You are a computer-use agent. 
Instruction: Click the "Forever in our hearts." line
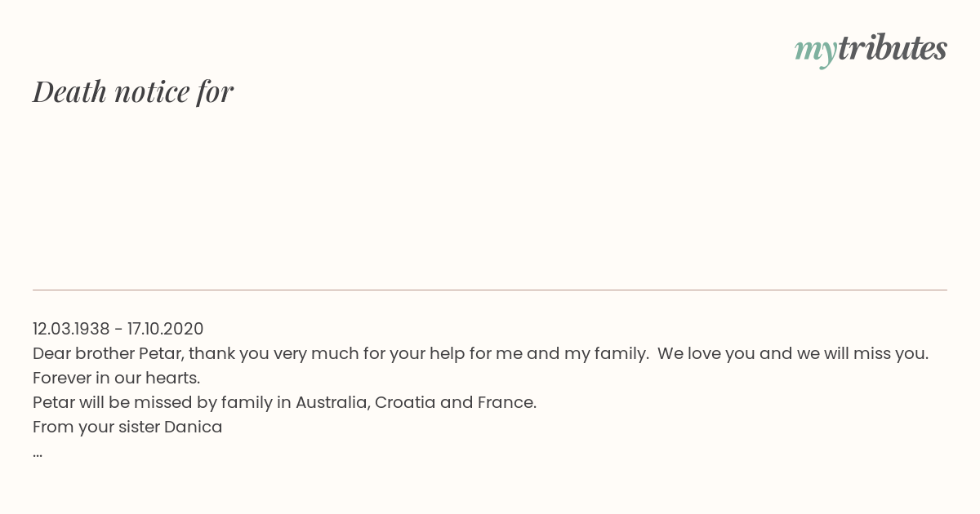tap(117, 379)
